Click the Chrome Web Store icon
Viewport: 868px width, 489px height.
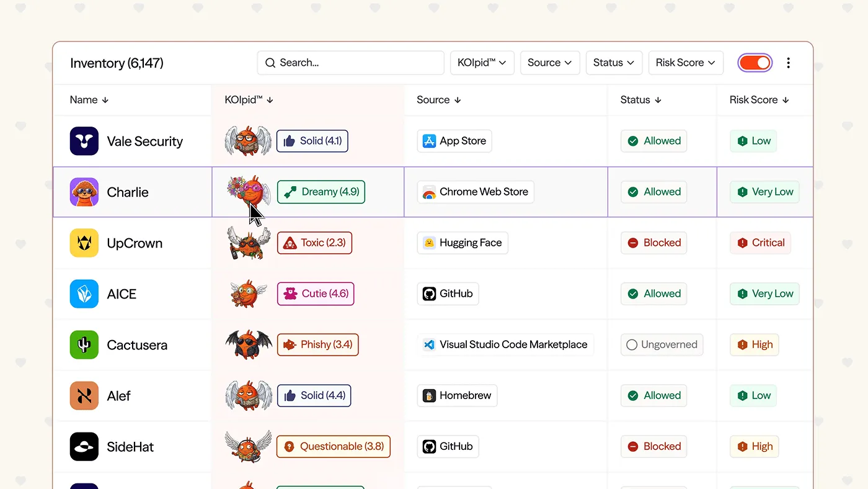coord(429,192)
